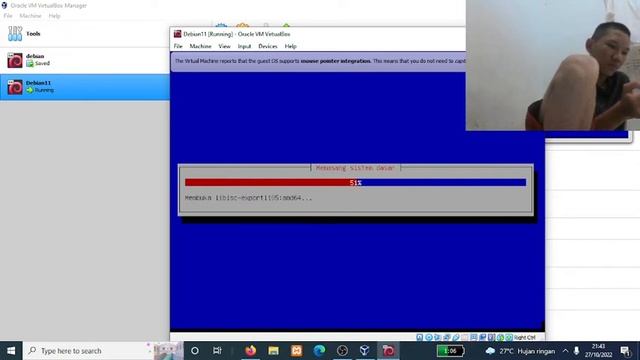Open Cortana circle icon on taskbar
Image resolution: width=640 pixels, height=360 pixels.
click(195, 351)
